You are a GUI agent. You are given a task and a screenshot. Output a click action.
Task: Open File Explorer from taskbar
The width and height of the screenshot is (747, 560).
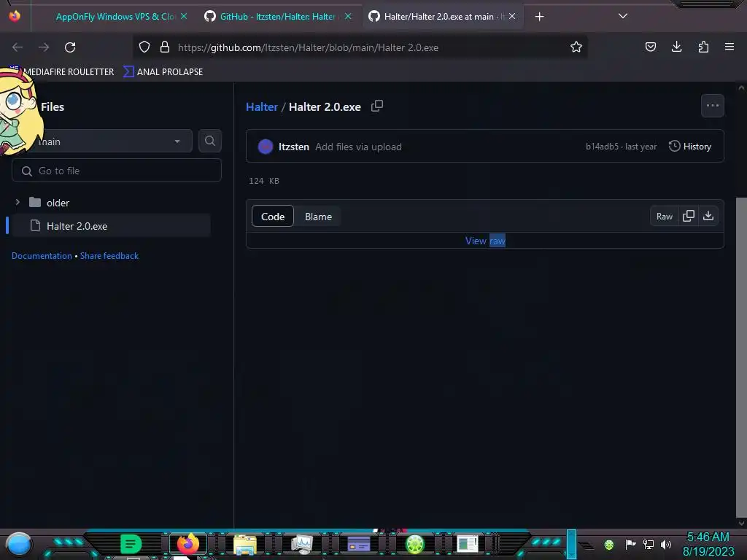click(x=245, y=544)
